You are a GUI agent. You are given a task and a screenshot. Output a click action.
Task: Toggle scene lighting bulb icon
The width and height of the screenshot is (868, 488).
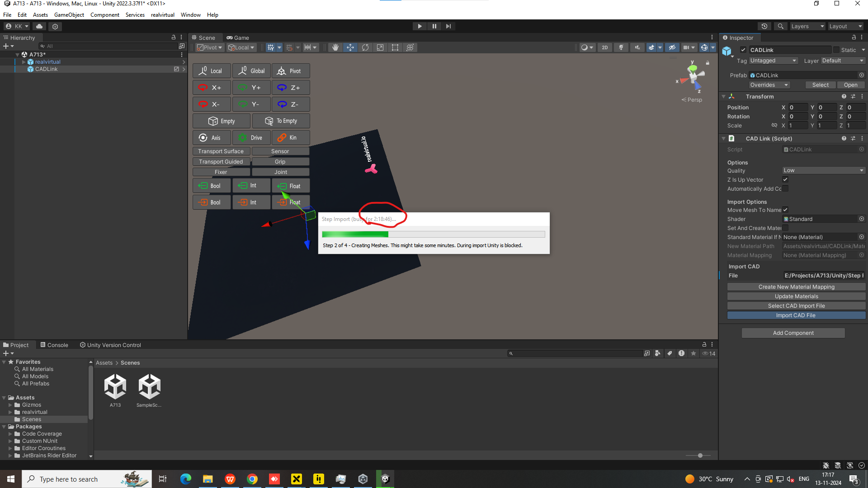[x=621, y=47]
